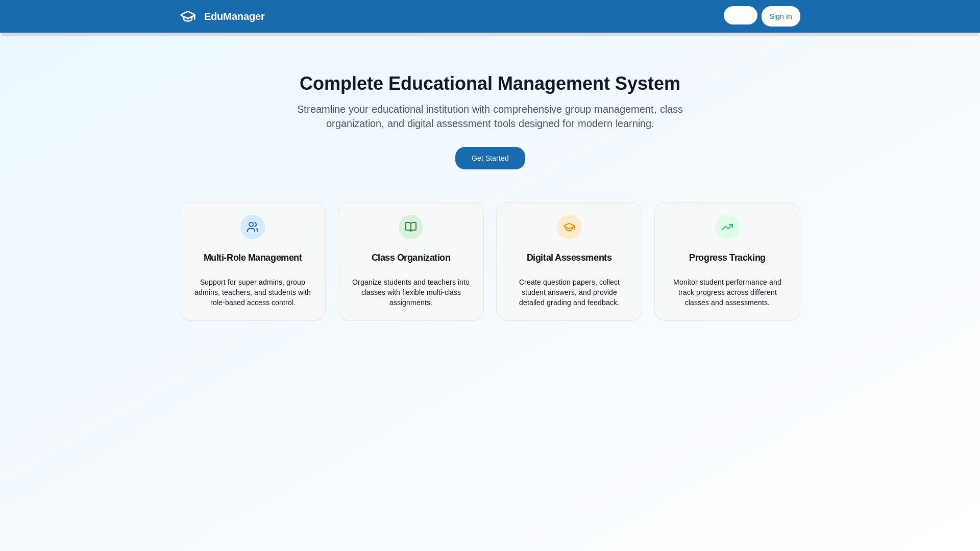Screen dimensions: 980x551
Task: Open the Sign In page
Action: click(x=780, y=16)
